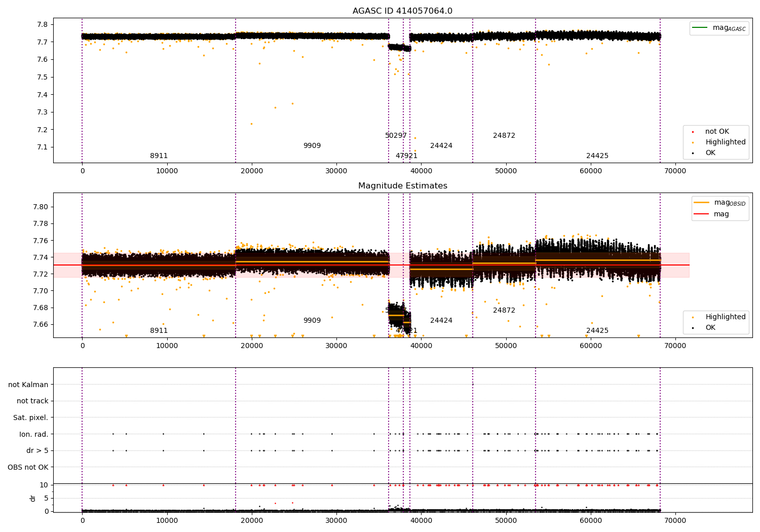Click obsid label 24424 in Magnitude Estimates plot

pyautogui.click(x=441, y=321)
